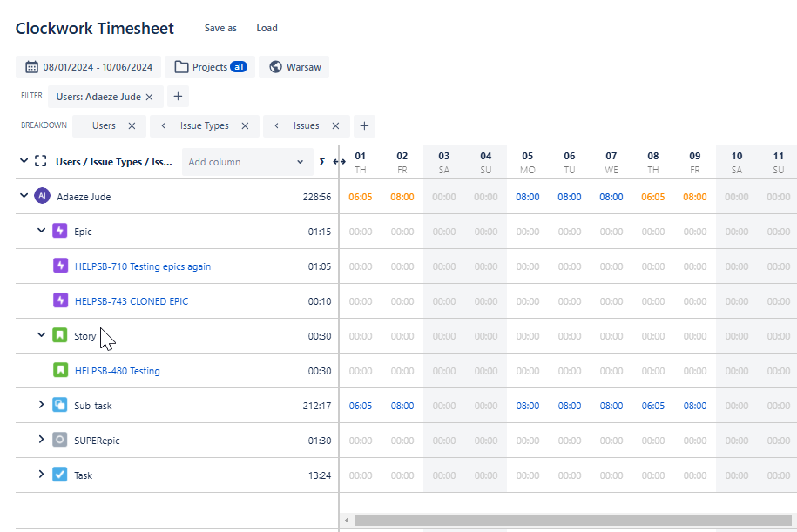Collapse the Story group

[x=42, y=335]
